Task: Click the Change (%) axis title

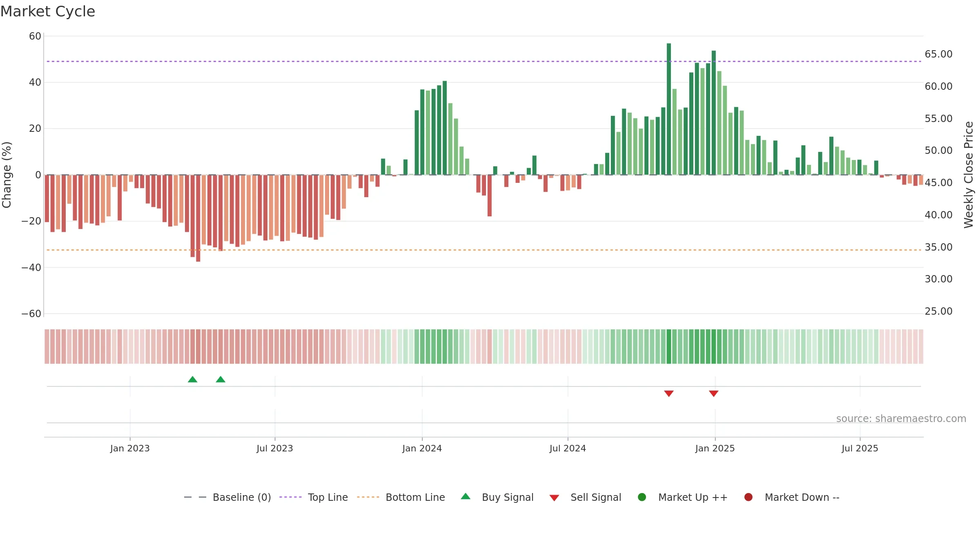Action: pyautogui.click(x=7, y=175)
